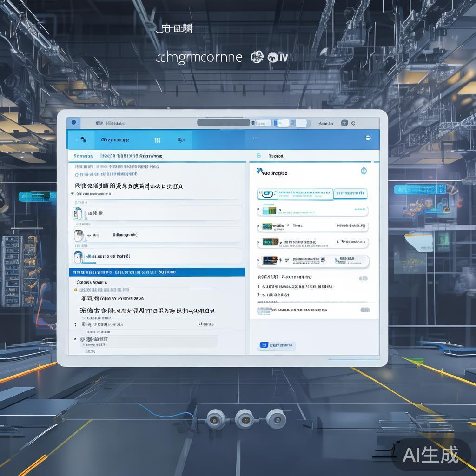Click the grid icon in the blue toolbar
The height and width of the screenshot is (476, 476).
pos(158,139)
